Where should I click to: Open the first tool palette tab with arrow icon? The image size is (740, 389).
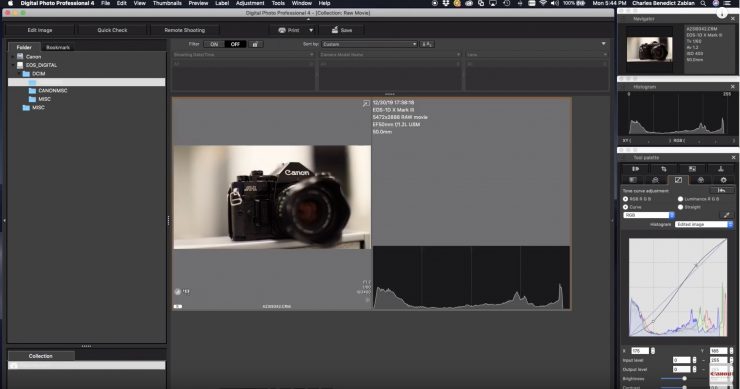click(x=635, y=169)
